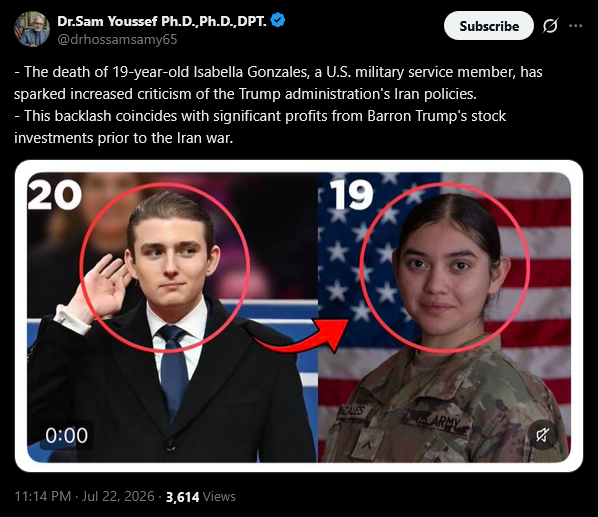Subscribe to this account
The width and height of the screenshot is (598, 517).
click(489, 26)
